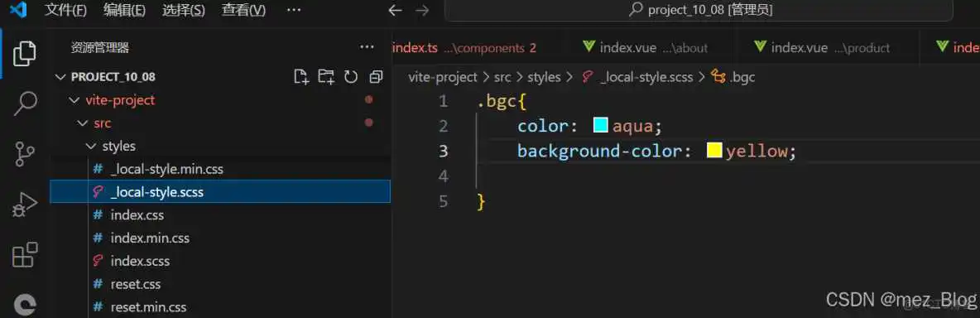Open the Source Control view
The image size is (980, 318).
pos(25,154)
